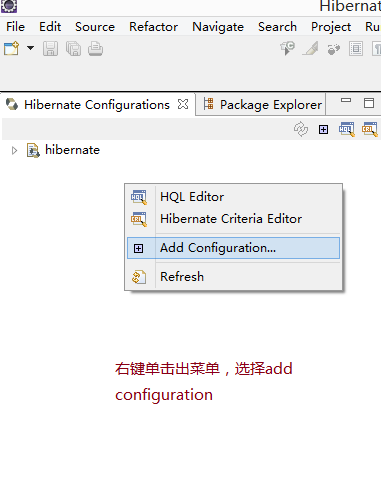Viewport: 382px width, 497px height.
Task: Click the Save All toolbar icon
Action: click(73, 49)
